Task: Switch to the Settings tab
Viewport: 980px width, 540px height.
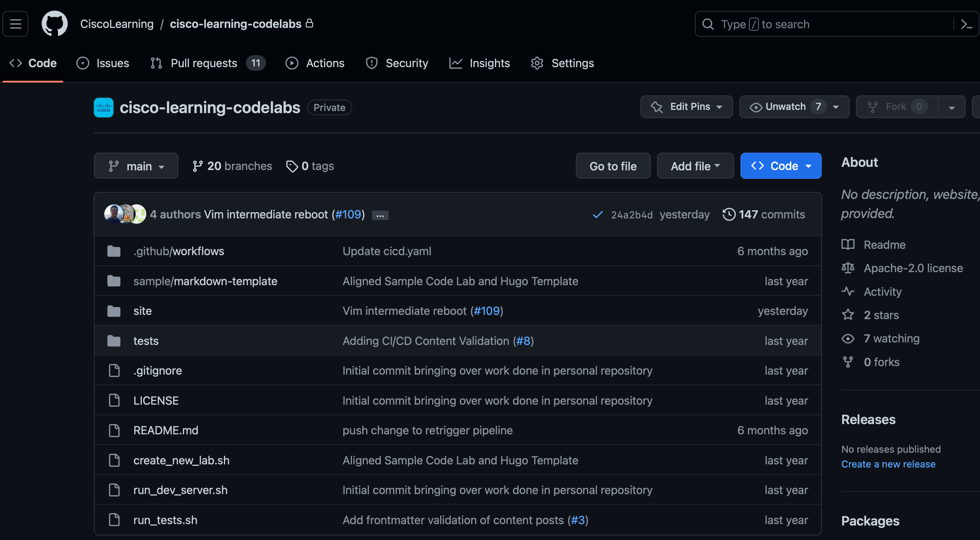Action: point(563,63)
